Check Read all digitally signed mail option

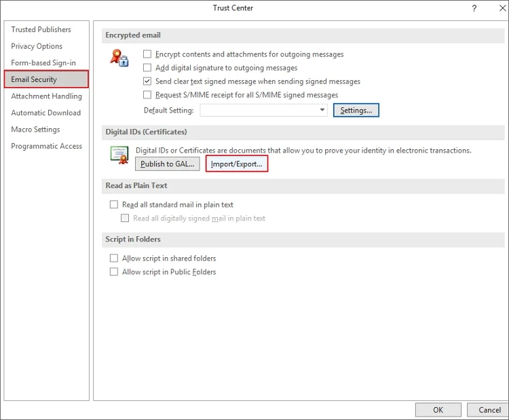125,218
